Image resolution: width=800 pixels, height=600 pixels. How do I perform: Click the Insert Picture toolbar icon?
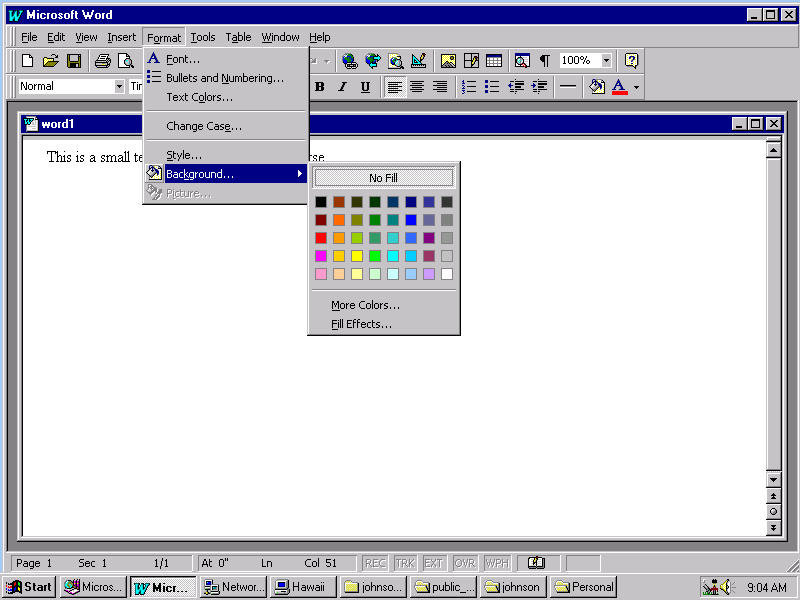coord(448,61)
